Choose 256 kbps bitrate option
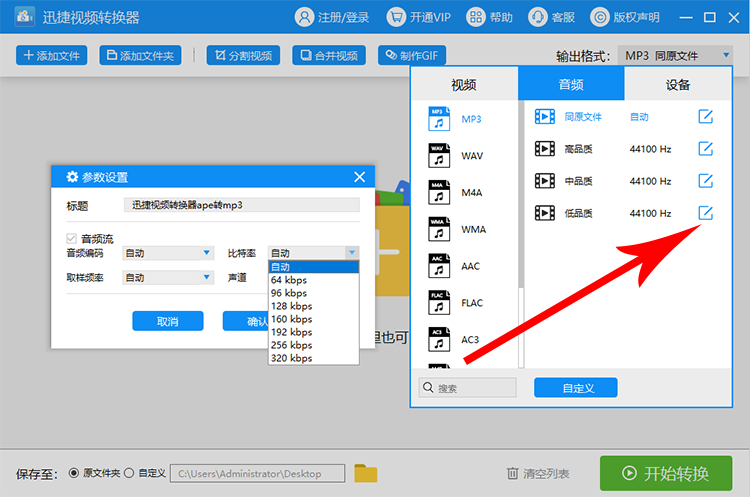Image resolution: width=750 pixels, height=497 pixels. [313, 345]
